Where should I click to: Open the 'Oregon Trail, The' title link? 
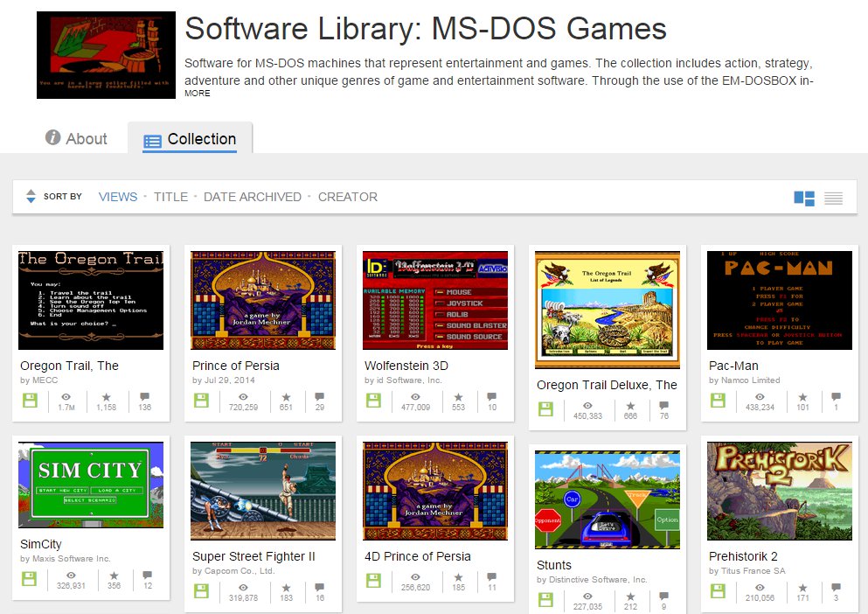[69, 366]
